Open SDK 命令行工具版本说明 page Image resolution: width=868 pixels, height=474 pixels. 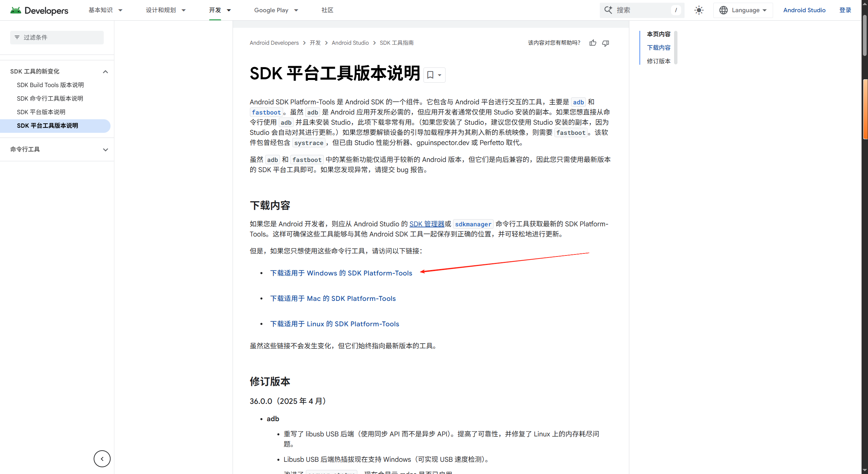pos(50,99)
